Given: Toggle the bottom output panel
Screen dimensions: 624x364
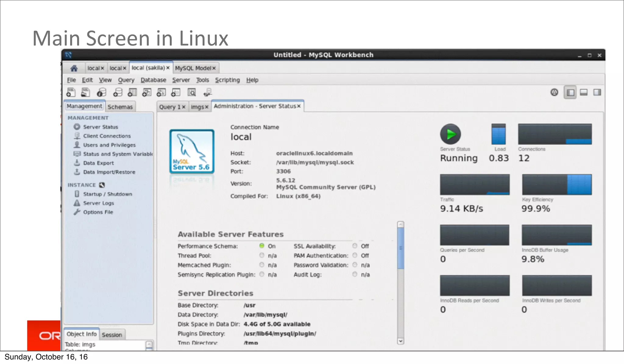Looking at the screenshot, I should click(x=583, y=92).
